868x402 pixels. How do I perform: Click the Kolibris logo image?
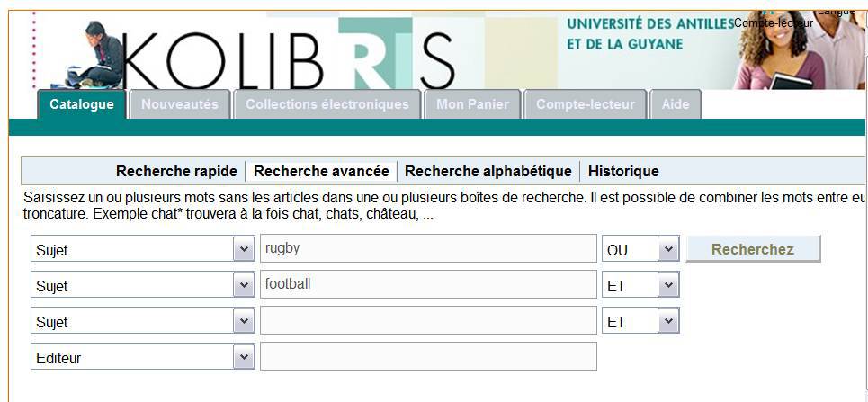click(x=288, y=56)
